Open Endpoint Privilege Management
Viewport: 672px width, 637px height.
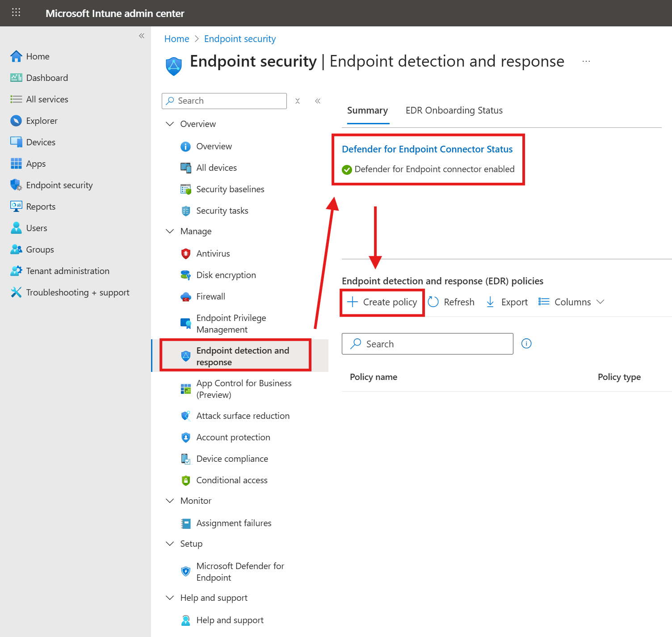[x=231, y=324]
